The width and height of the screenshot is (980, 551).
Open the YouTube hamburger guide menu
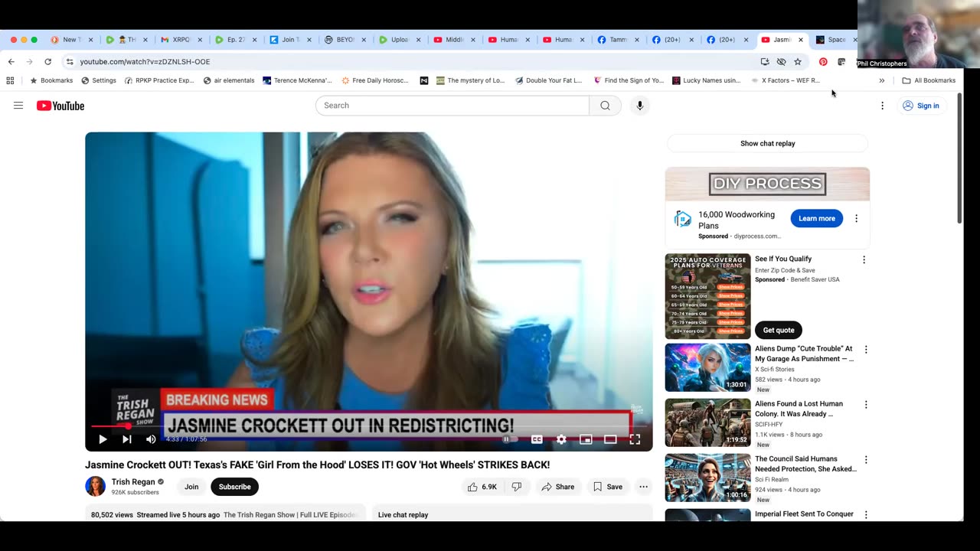18,106
